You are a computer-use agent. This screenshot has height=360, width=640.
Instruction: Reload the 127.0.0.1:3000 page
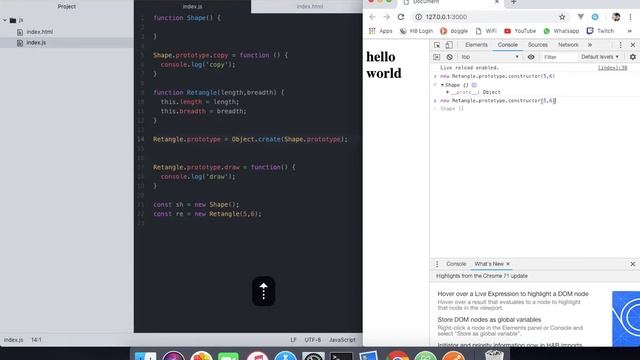tap(401, 17)
